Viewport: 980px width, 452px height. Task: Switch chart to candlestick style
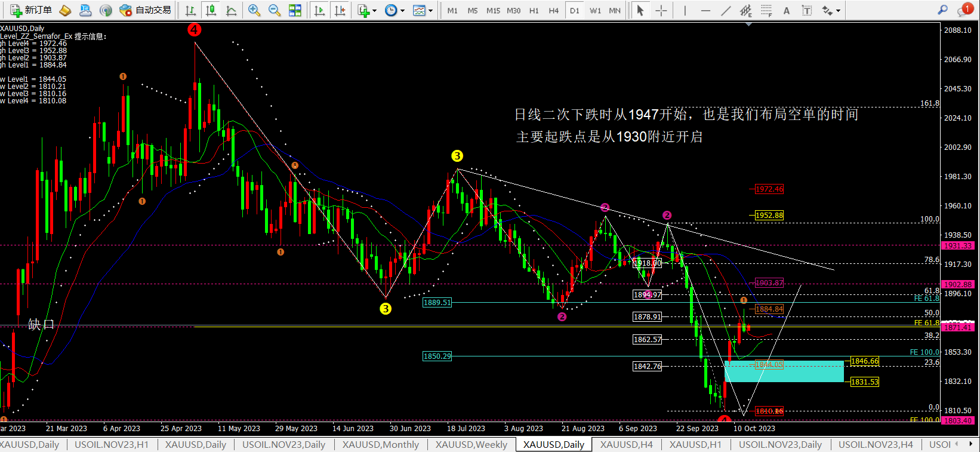pyautogui.click(x=211, y=10)
